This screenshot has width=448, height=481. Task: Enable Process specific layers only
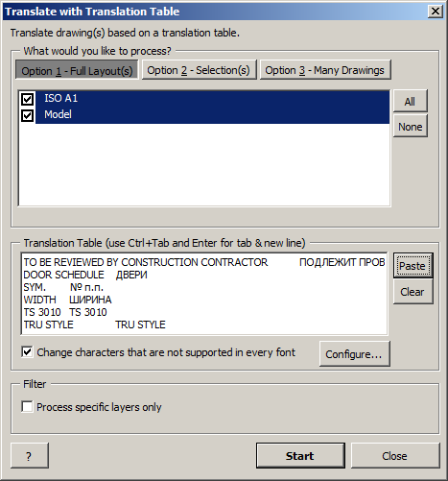click(x=27, y=407)
